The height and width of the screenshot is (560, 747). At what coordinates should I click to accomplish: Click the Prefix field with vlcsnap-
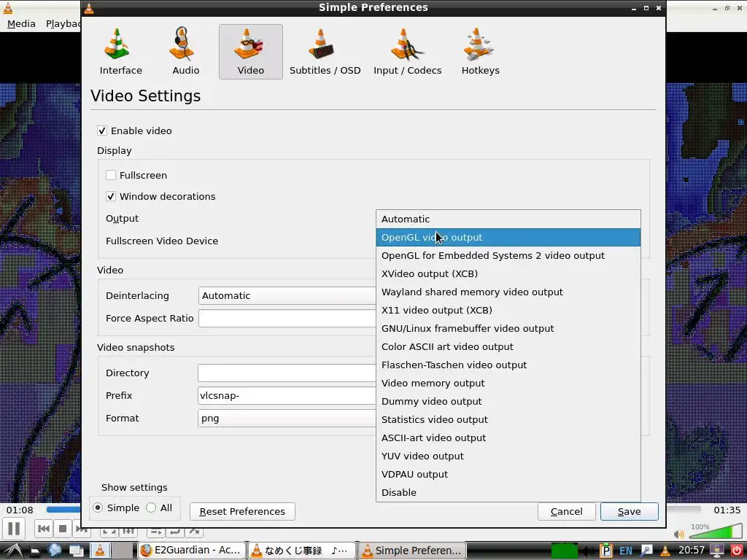click(287, 395)
